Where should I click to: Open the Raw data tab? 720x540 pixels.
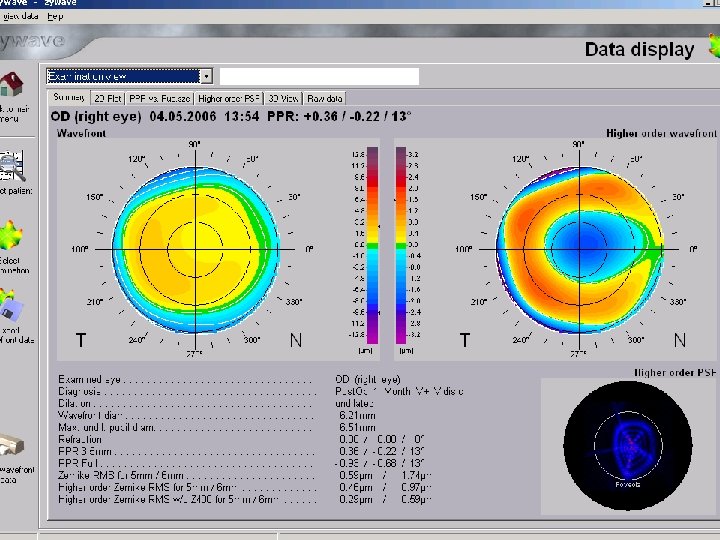(x=325, y=98)
